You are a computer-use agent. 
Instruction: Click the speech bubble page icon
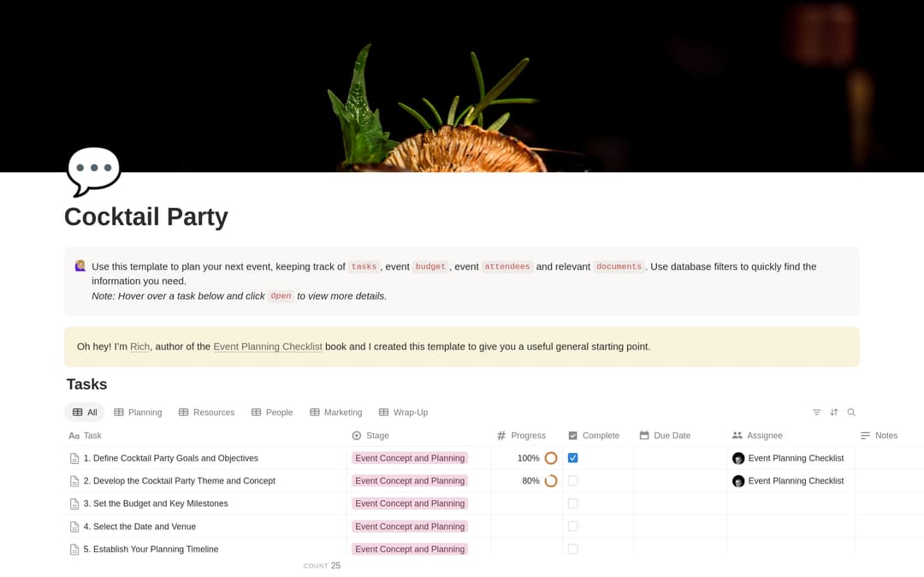94,171
